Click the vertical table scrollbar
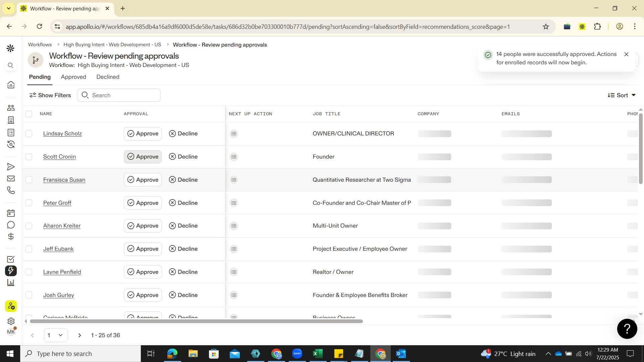644x362 pixels. coord(641,148)
